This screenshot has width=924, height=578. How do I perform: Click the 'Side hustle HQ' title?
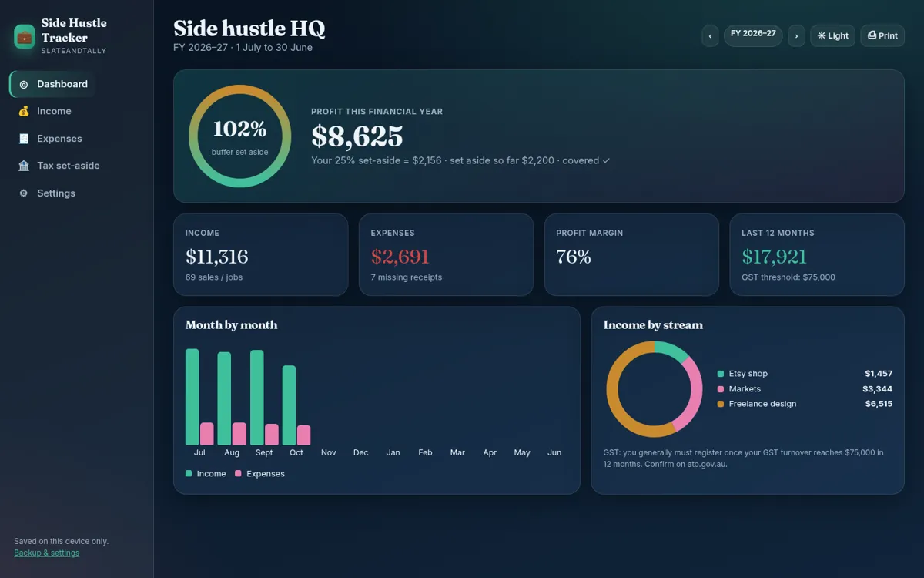click(249, 29)
